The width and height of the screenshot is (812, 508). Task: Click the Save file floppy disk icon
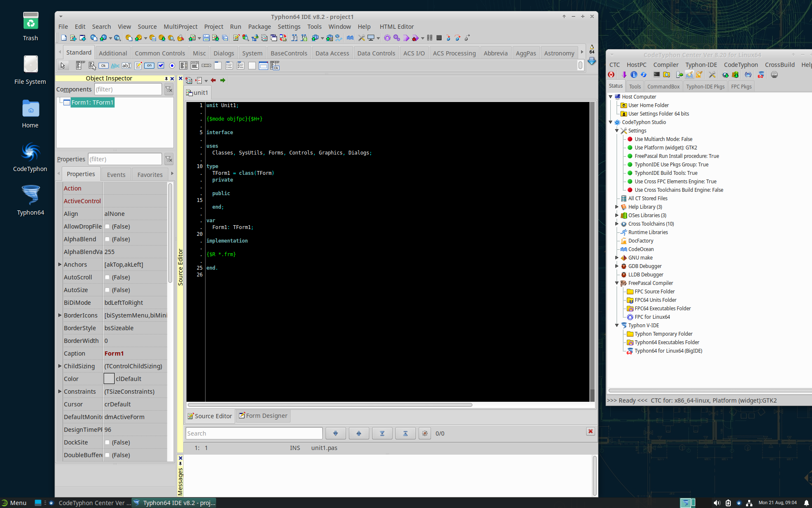pyautogui.click(x=206, y=38)
